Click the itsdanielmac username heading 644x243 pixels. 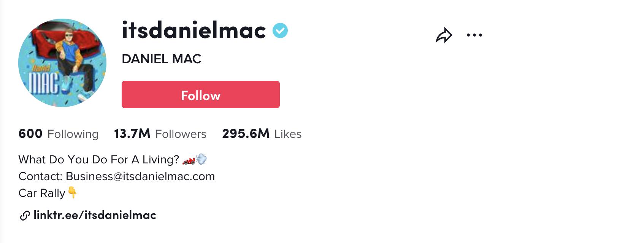tap(194, 30)
